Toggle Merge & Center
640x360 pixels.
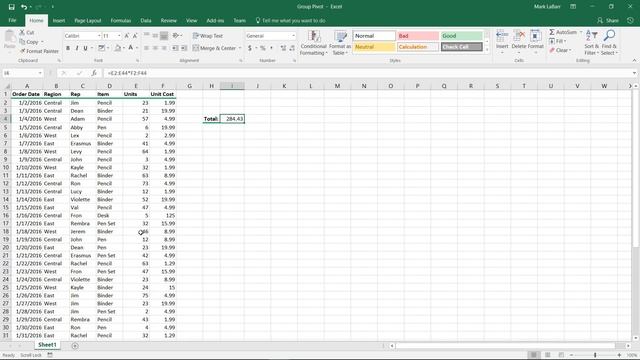215,48
